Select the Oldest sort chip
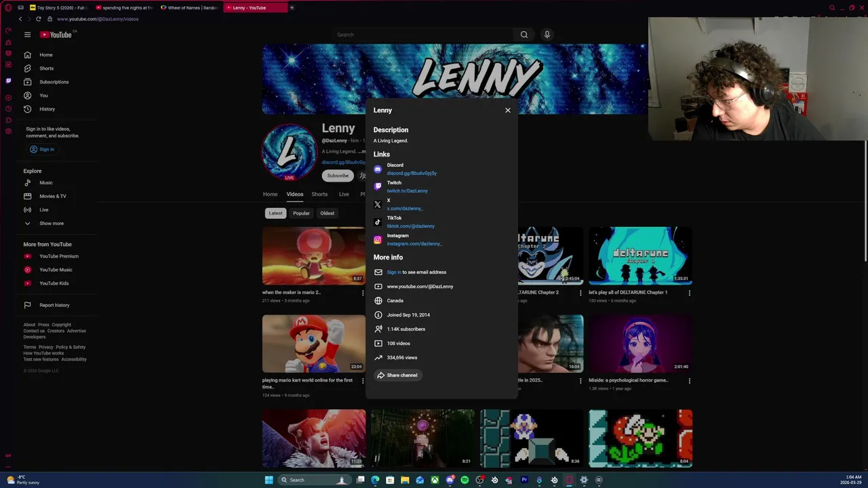Image resolution: width=868 pixels, height=488 pixels. (327, 213)
